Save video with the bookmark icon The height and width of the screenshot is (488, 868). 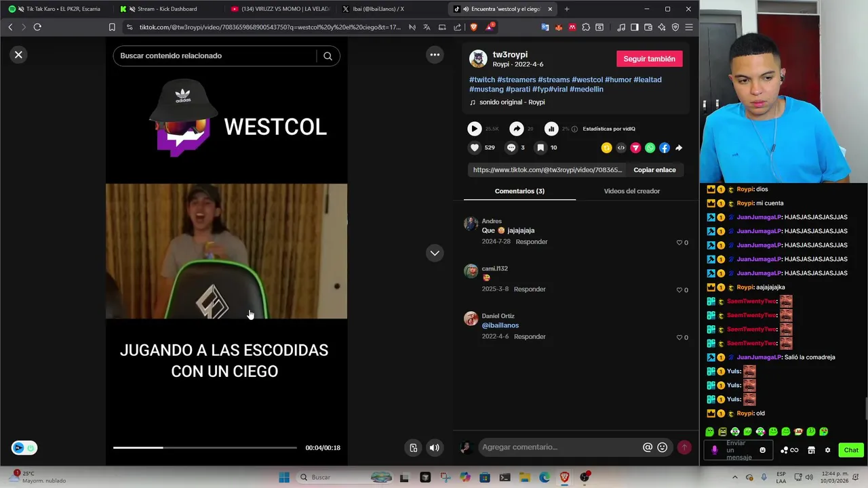pyautogui.click(x=540, y=148)
